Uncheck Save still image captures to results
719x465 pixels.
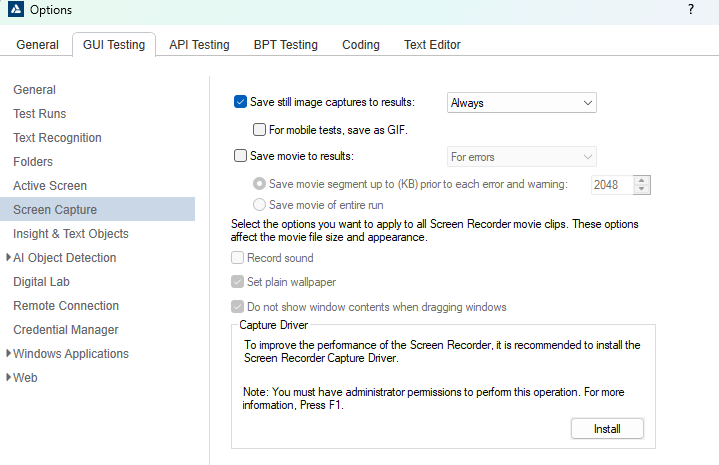240,102
